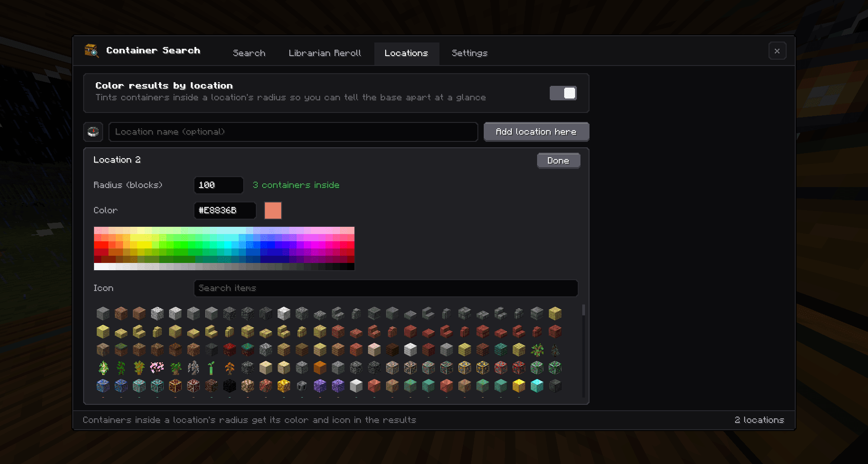Open the Search tab
The height and width of the screenshot is (464, 868).
(249, 53)
